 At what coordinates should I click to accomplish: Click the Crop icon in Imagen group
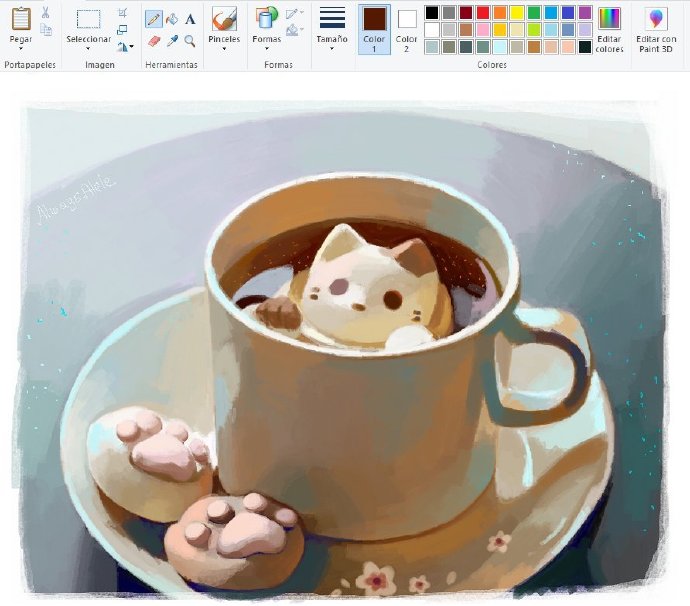(x=122, y=13)
